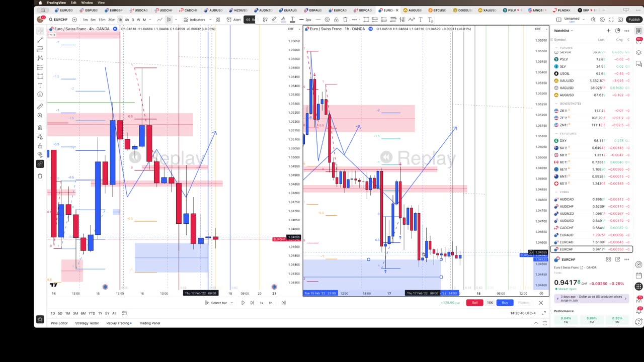Add symbol to watchlist plus icon

click(608, 31)
